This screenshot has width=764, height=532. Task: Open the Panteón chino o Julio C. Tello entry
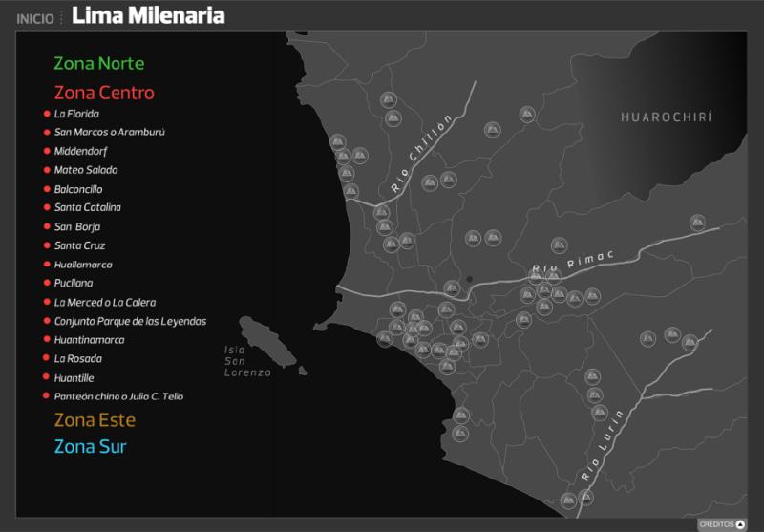[118, 396]
